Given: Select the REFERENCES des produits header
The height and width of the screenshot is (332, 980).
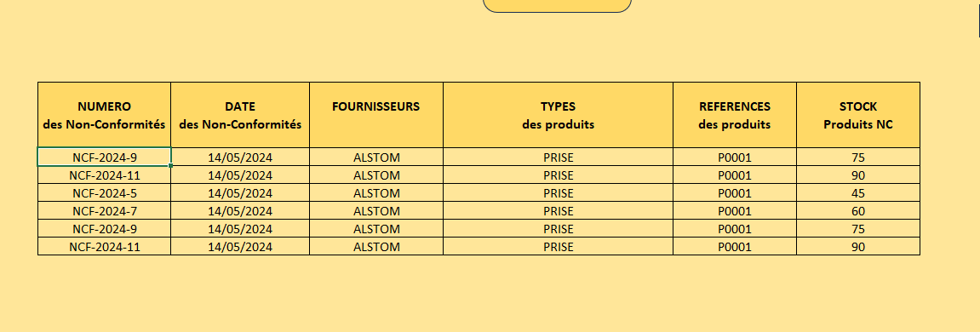Looking at the screenshot, I should pyautogui.click(x=735, y=115).
